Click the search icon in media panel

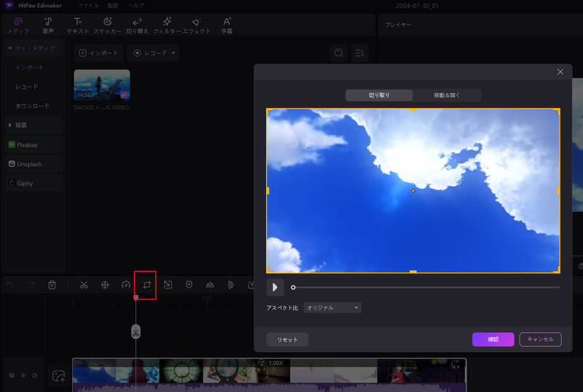pyautogui.click(x=339, y=53)
